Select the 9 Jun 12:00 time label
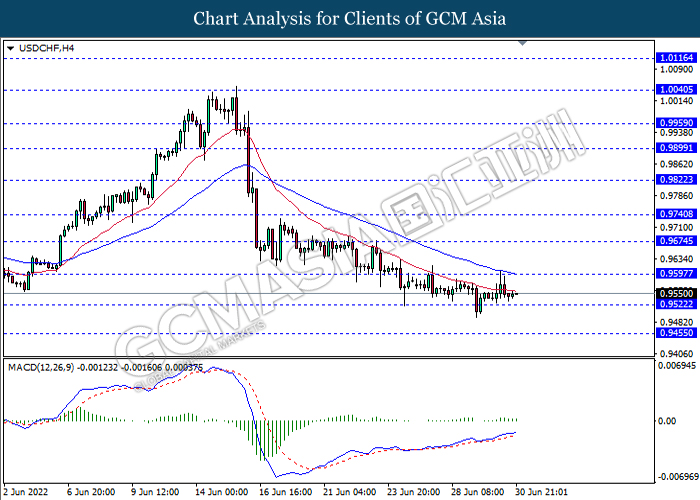700x500 pixels. click(x=155, y=492)
